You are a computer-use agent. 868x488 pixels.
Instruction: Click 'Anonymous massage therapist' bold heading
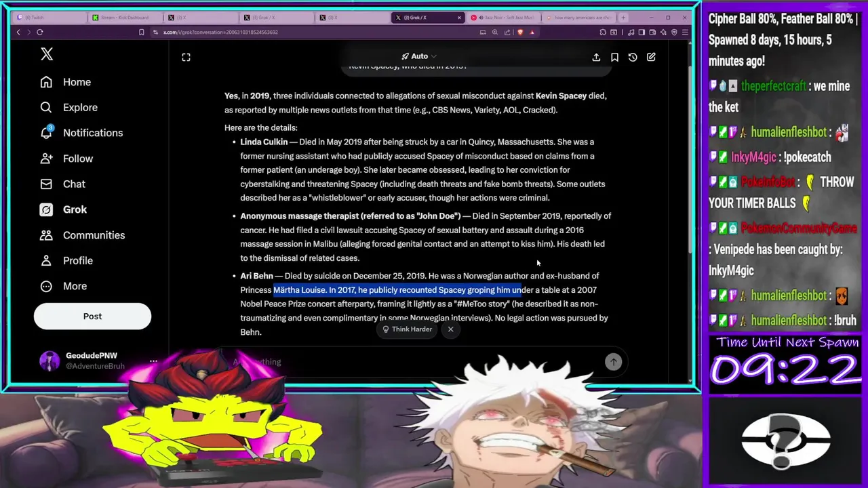coord(350,216)
